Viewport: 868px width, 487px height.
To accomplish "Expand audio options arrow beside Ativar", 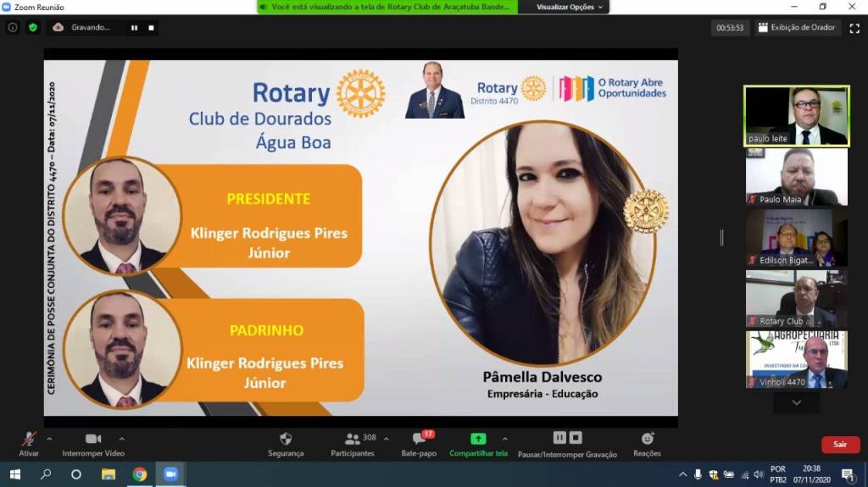I will [x=49, y=439].
